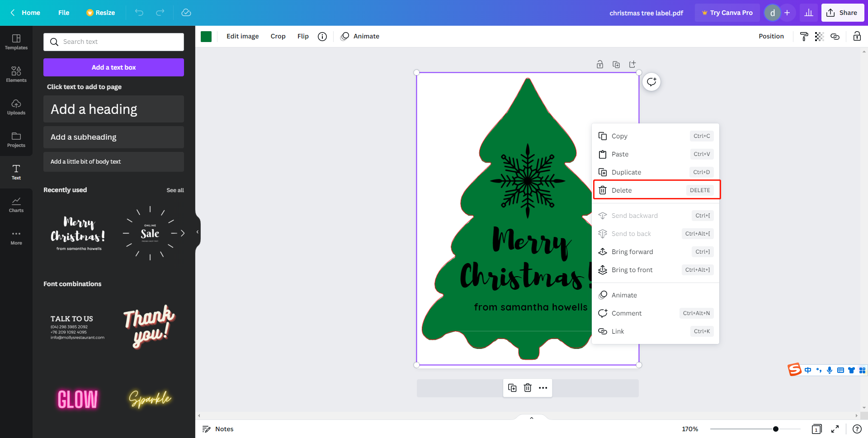Click the Add a text box button
This screenshot has width=868, height=438.
pos(113,67)
